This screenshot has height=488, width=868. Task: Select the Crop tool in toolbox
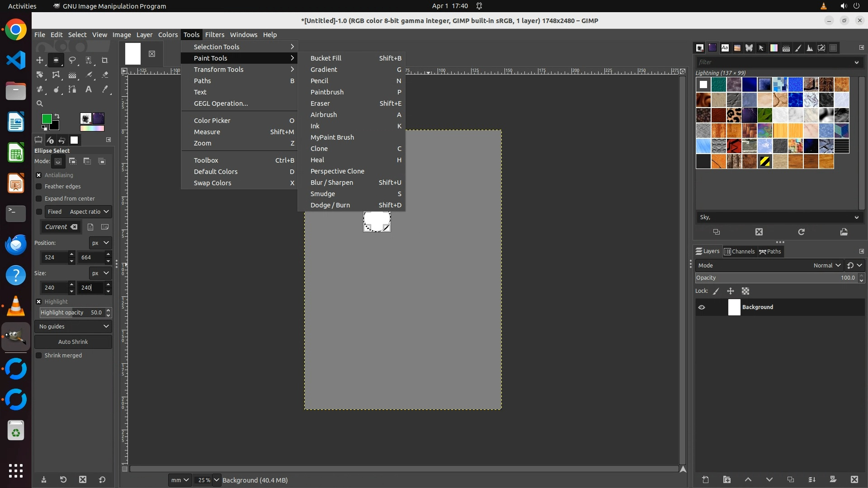pyautogui.click(x=105, y=60)
